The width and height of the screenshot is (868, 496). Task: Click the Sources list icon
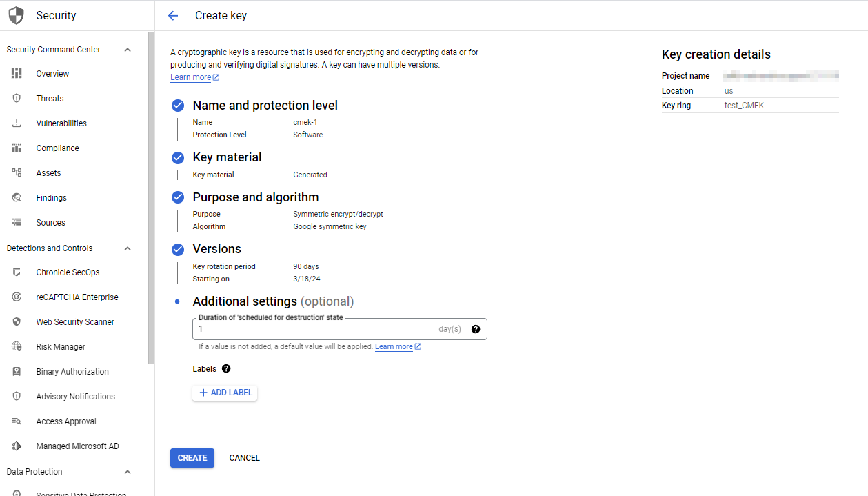(17, 222)
